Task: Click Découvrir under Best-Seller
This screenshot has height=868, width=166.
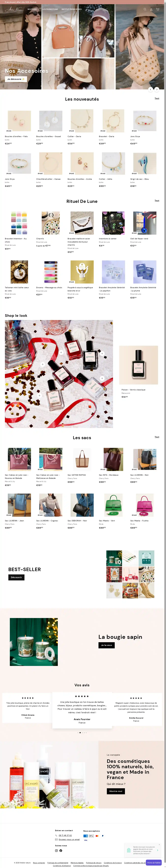Action: 16,577
